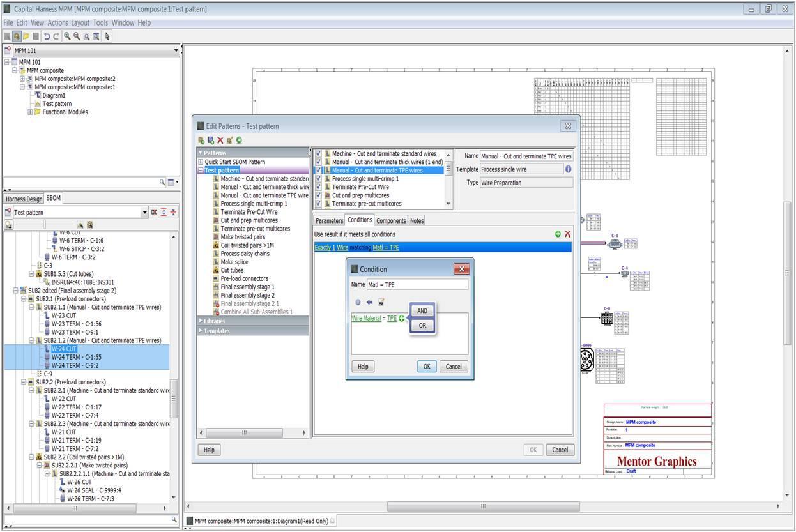Open the MPM 101 project dropdown
This screenshot has width=796, height=532.
pos(176,50)
